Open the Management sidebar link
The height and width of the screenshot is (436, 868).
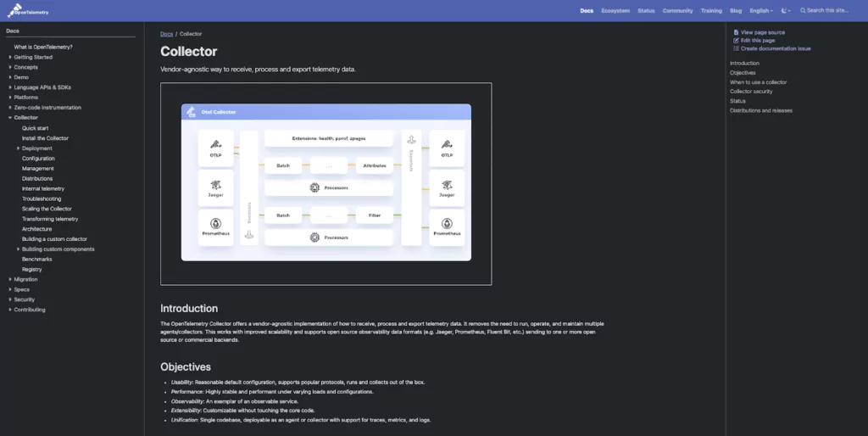point(38,169)
